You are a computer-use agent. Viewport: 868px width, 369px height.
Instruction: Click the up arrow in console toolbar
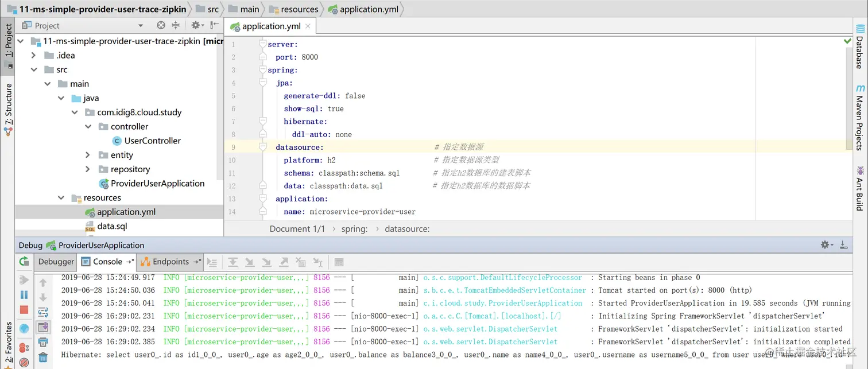(x=43, y=283)
